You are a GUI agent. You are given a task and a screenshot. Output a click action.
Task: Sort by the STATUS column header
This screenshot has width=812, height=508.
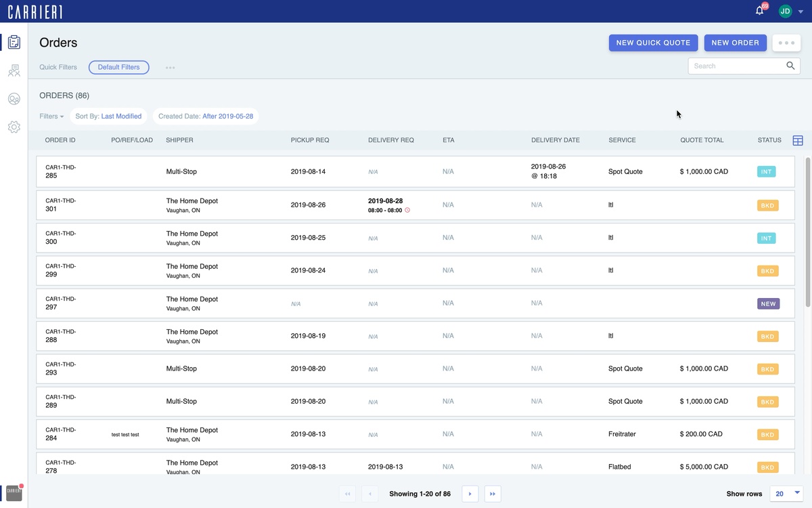pyautogui.click(x=769, y=140)
